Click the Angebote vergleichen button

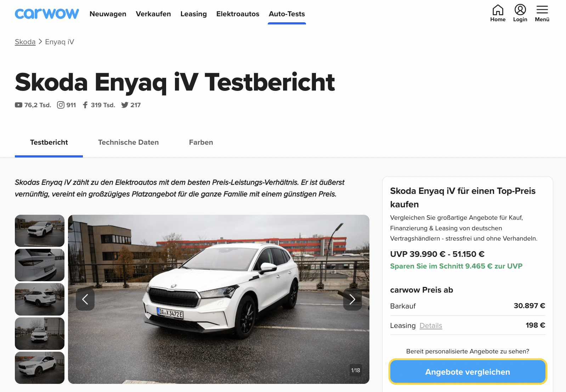point(468,372)
